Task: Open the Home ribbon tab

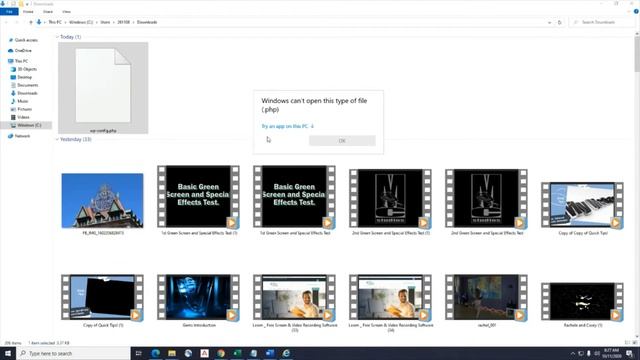Action: [x=28, y=11]
